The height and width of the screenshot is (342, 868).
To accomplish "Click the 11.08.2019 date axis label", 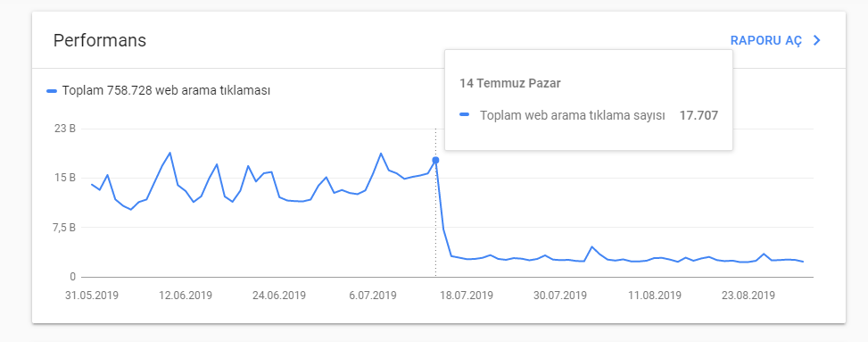I will (x=654, y=296).
